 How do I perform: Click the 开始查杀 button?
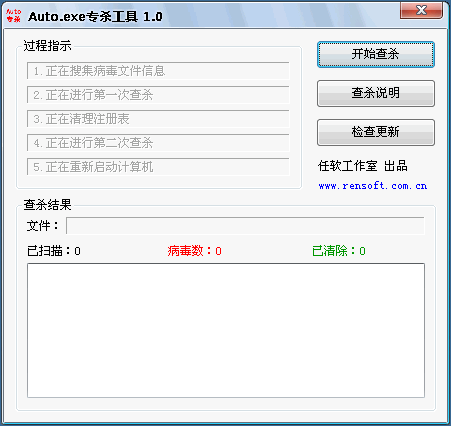376,54
